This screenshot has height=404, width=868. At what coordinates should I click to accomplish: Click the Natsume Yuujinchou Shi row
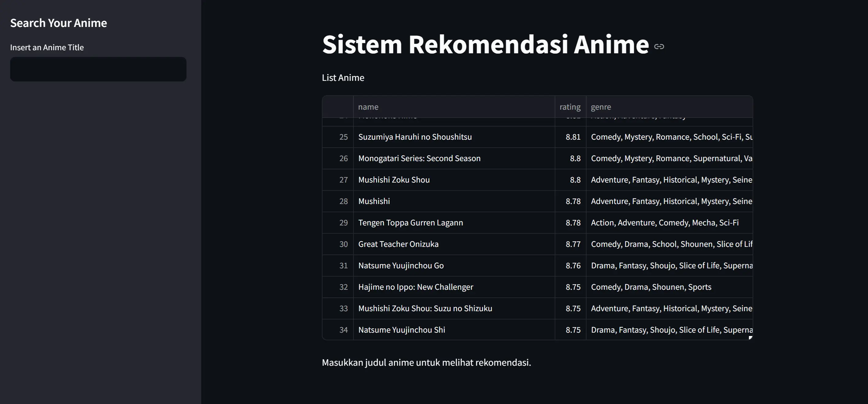coord(401,330)
